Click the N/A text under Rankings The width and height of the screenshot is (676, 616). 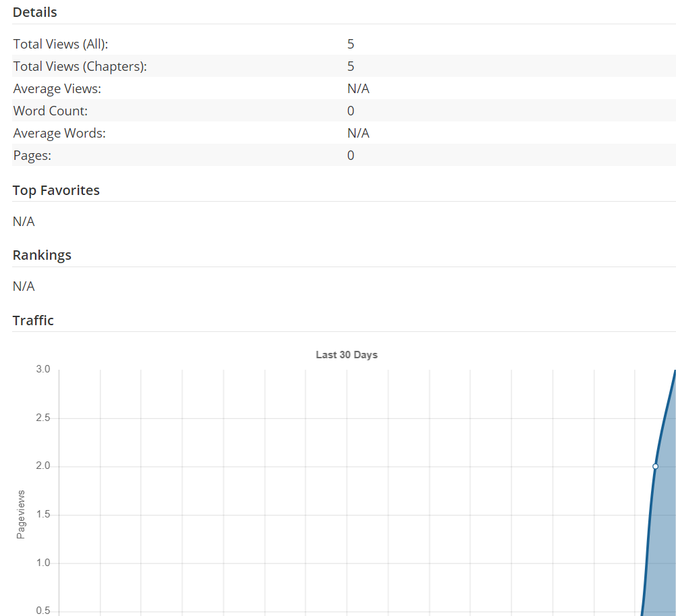coord(24,286)
